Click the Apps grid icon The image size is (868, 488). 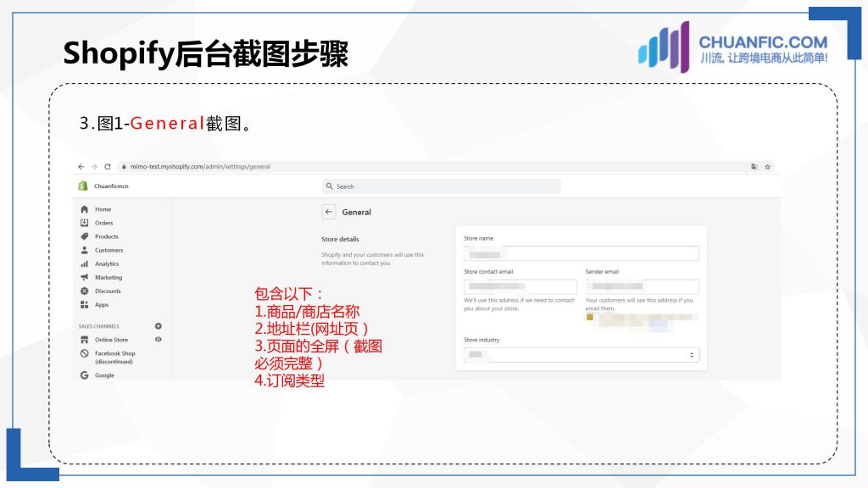tap(84, 304)
